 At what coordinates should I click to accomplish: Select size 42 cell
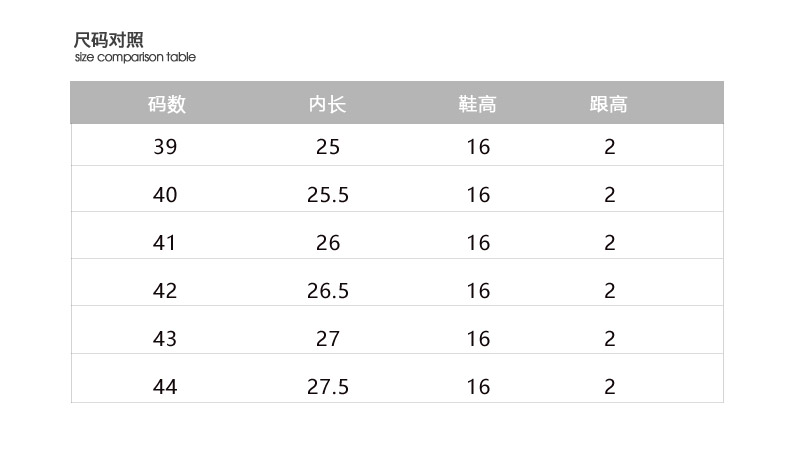click(x=165, y=291)
